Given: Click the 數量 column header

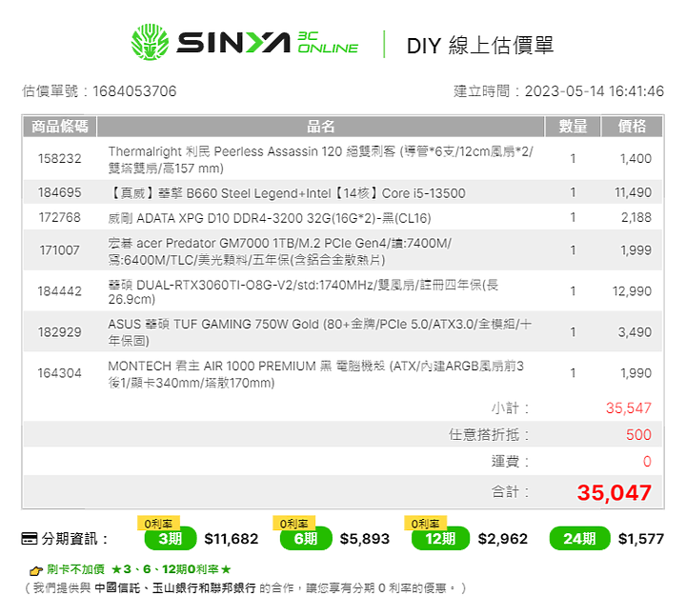Looking at the screenshot, I should (x=573, y=127).
